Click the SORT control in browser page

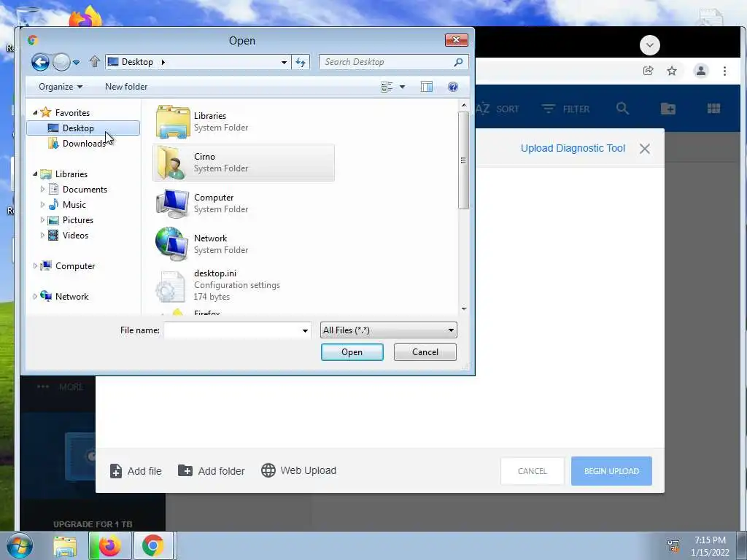pos(498,109)
